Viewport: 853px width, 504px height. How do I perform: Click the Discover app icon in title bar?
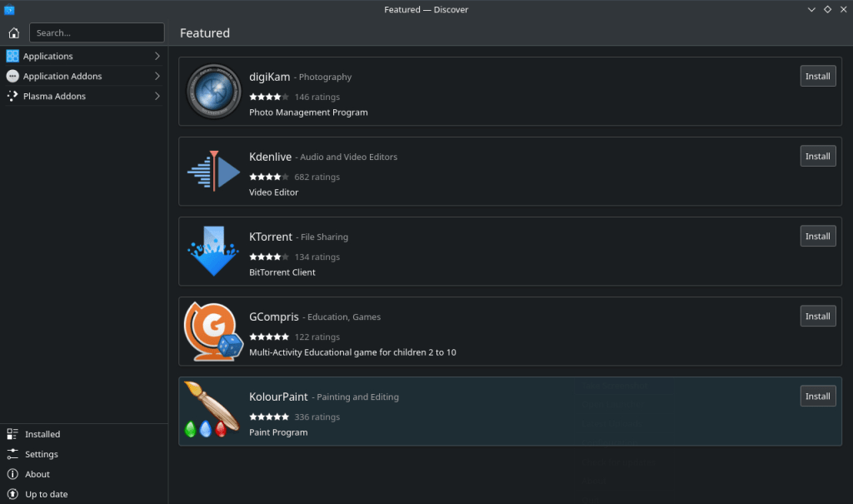[9, 9]
